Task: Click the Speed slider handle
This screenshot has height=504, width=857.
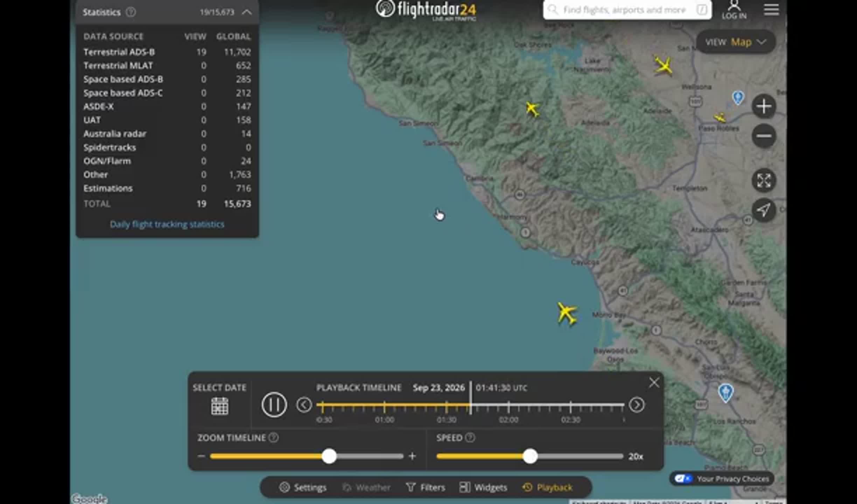Action: click(530, 456)
